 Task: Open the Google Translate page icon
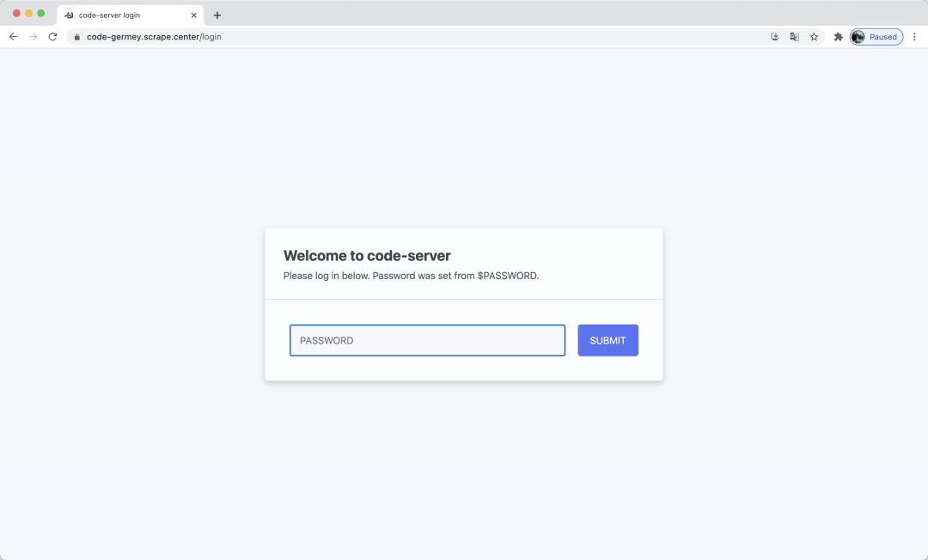(794, 36)
